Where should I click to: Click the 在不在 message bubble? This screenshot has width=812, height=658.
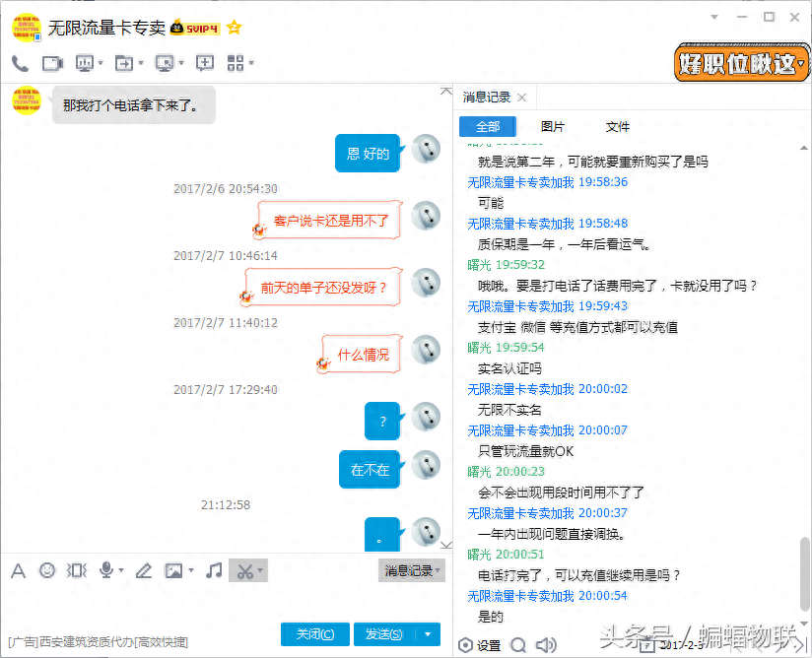pyautogui.click(x=371, y=470)
